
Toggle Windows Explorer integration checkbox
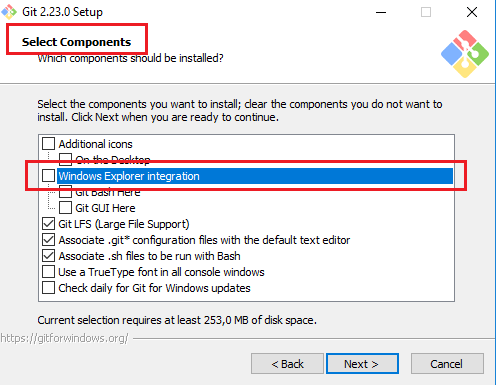pyautogui.click(x=48, y=176)
